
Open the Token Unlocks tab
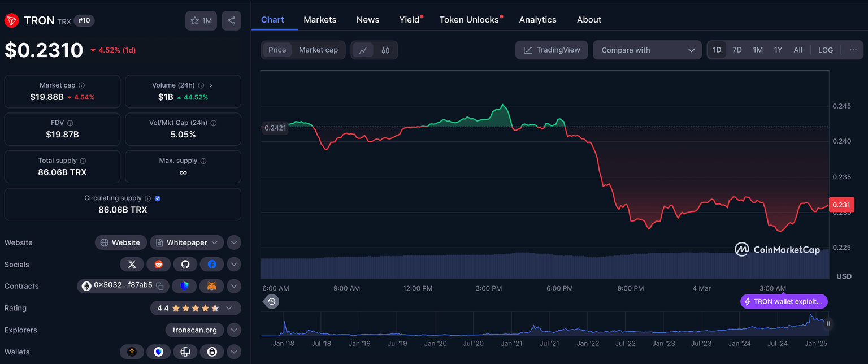[469, 20]
